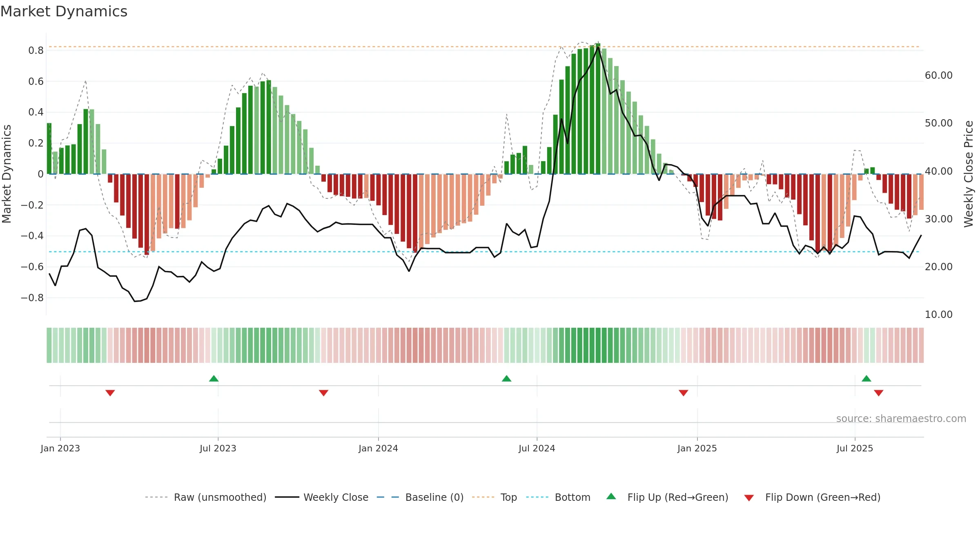Click the red flip-down triangle after Jul 2025
Image resolution: width=980 pixels, height=551 pixels.
(879, 393)
